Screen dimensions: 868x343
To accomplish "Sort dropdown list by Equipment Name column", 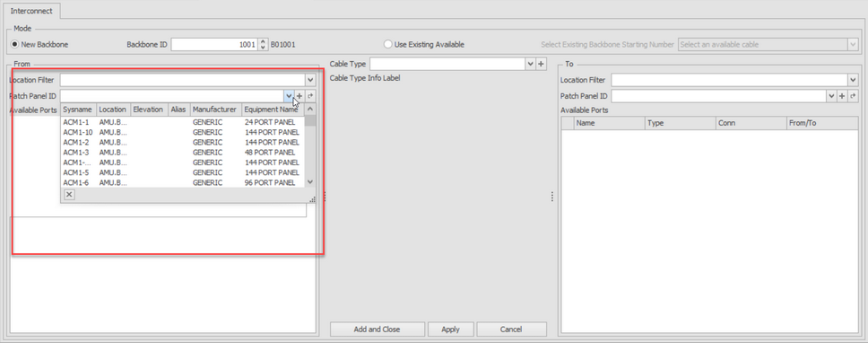I will [273, 110].
